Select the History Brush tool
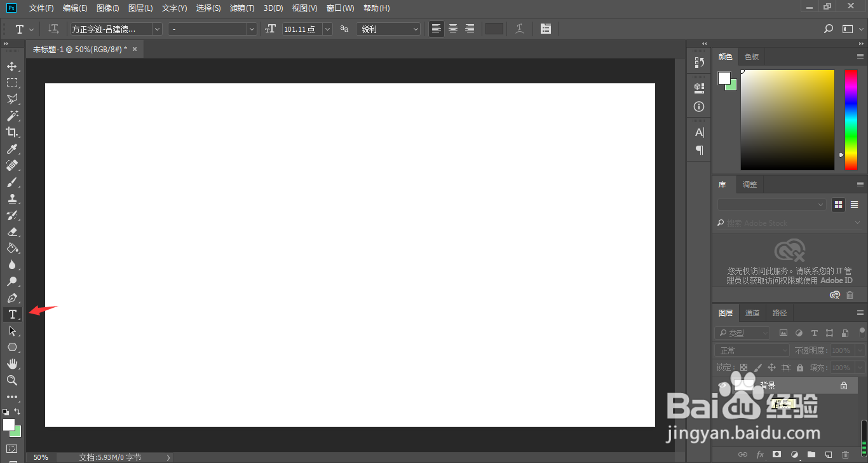The image size is (868, 463). pyautogui.click(x=12, y=215)
